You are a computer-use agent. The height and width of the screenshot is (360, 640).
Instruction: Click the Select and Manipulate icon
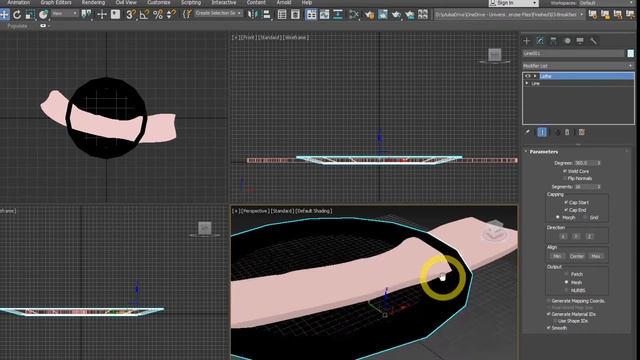(102, 15)
